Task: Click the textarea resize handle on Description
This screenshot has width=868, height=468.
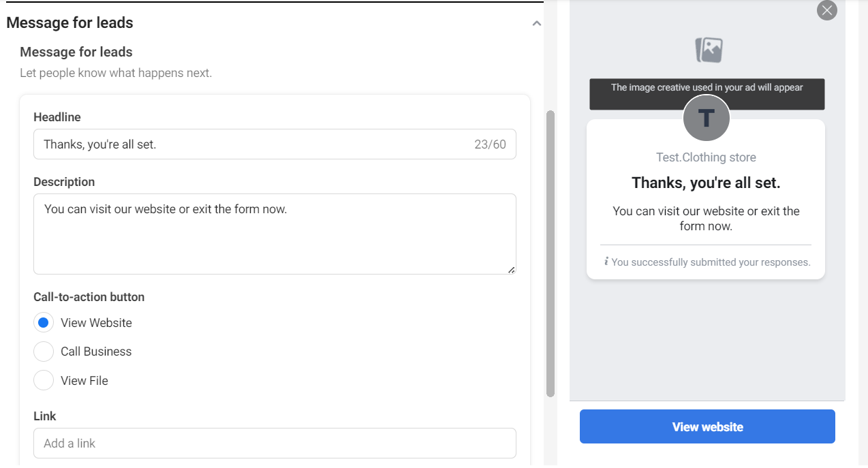Action: tap(512, 270)
